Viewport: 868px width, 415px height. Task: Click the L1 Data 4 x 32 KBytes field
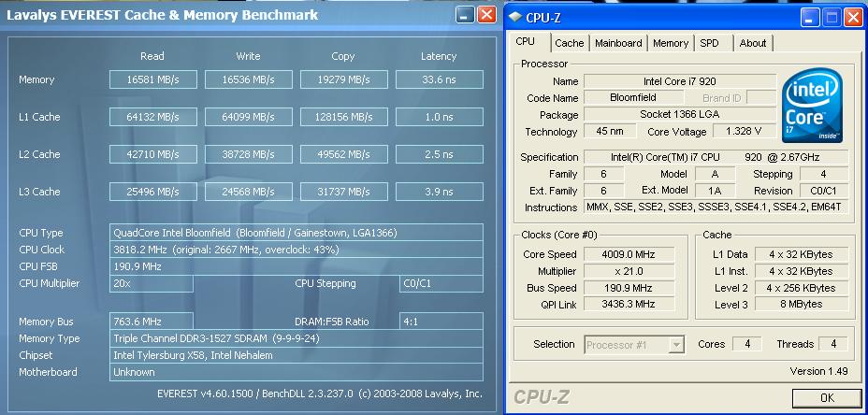pyautogui.click(x=801, y=254)
